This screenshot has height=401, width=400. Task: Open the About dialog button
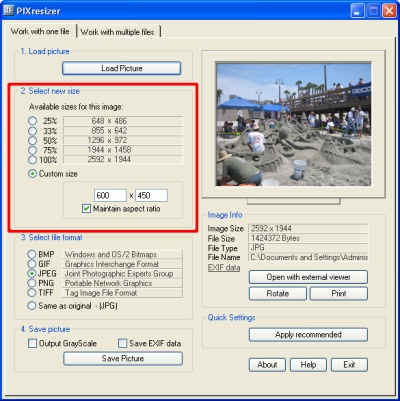267,365
